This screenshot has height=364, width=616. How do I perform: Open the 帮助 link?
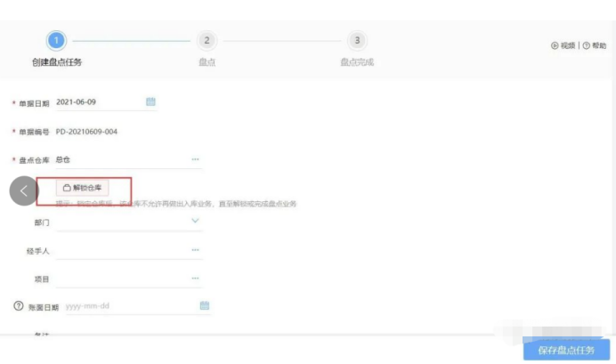595,45
